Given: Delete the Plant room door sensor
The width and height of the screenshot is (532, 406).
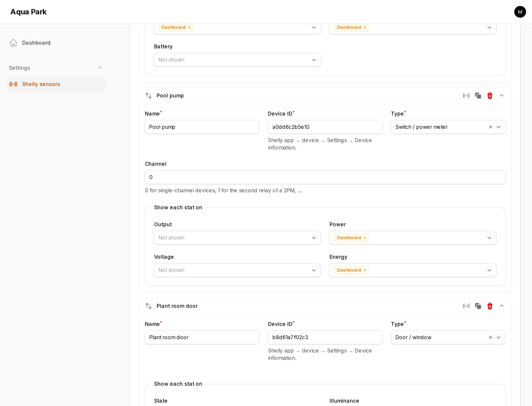Looking at the screenshot, I should (490, 306).
